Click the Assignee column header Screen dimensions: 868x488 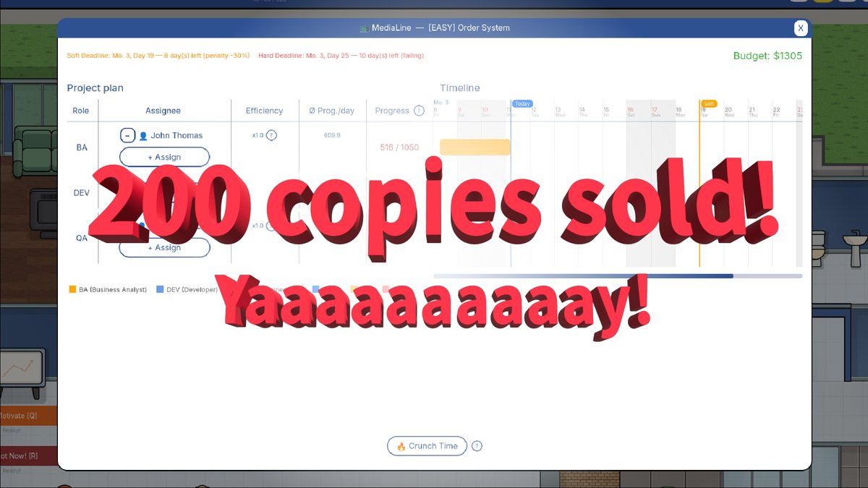click(163, 111)
